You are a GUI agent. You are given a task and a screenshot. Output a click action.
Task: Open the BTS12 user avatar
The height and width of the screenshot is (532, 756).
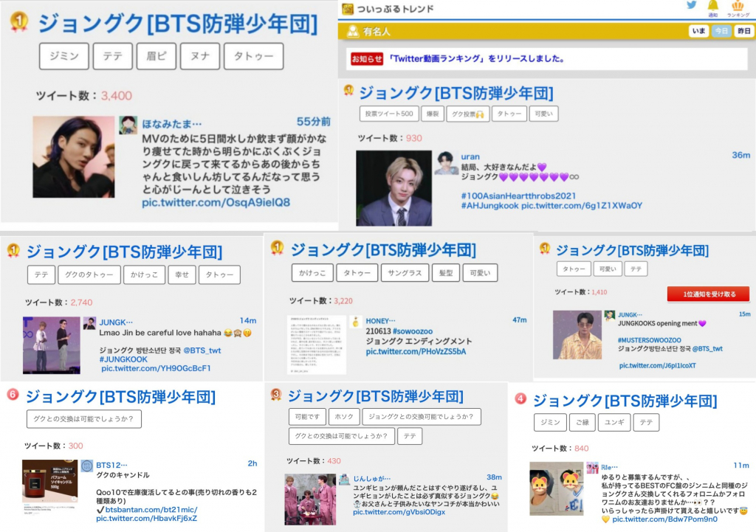point(87,466)
